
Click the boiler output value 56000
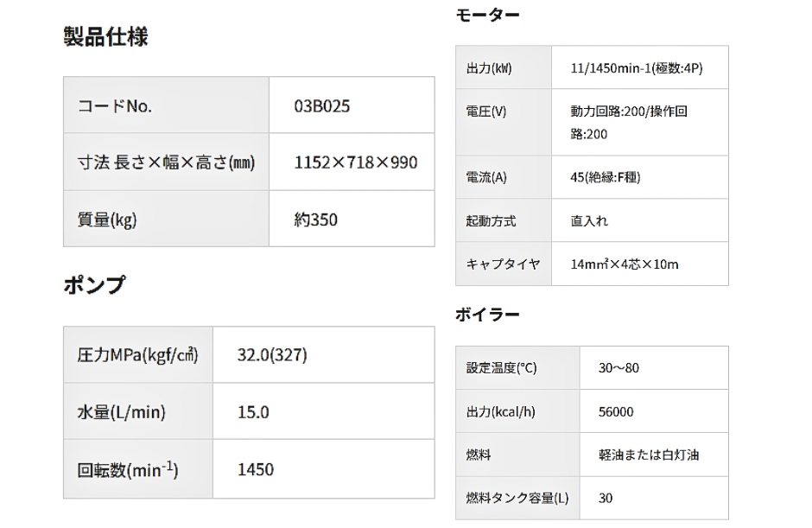(x=616, y=411)
